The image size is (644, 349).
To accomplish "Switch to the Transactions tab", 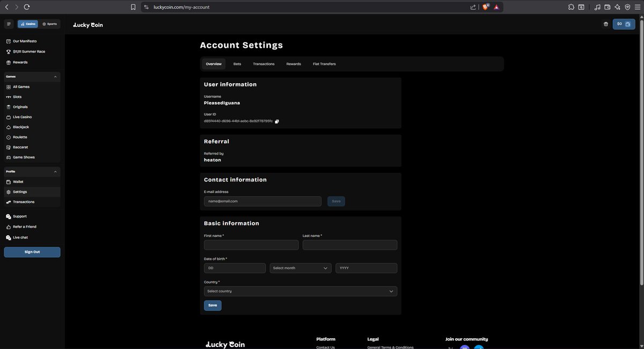I will [264, 64].
